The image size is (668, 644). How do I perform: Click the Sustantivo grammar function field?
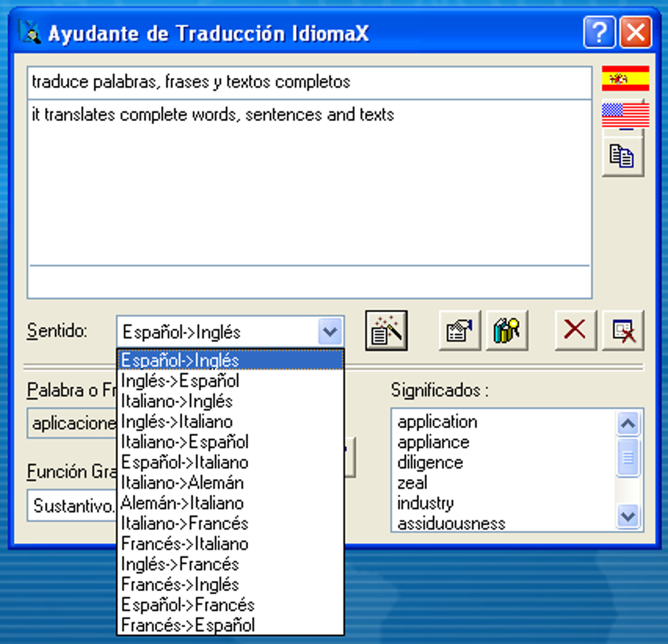pyautogui.click(x=72, y=505)
